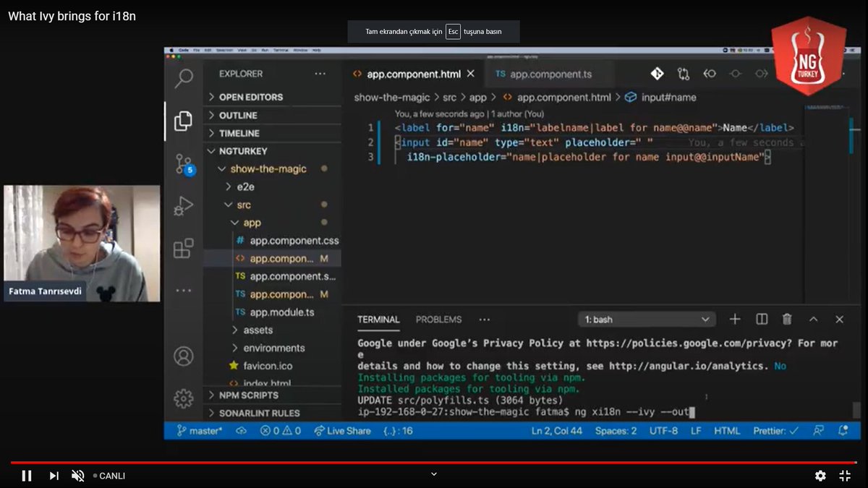The image size is (868, 488).
Task: Open the Explorer files icon in the activity bar
Action: coord(184,121)
